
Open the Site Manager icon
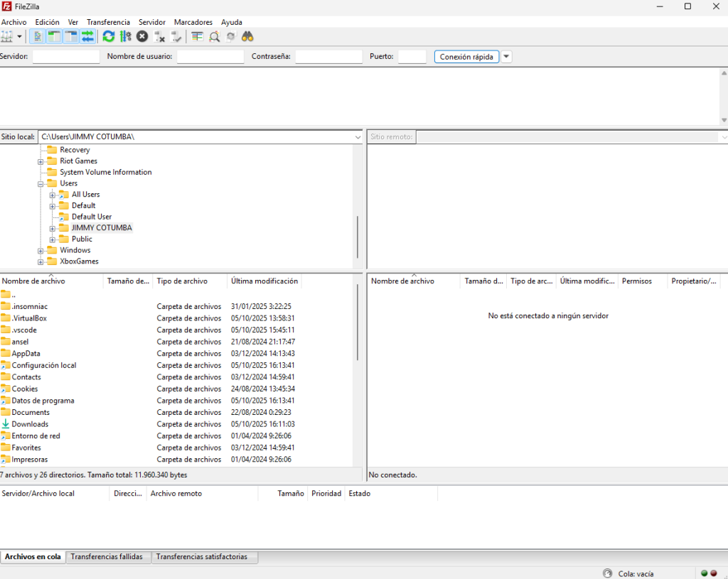(8, 36)
